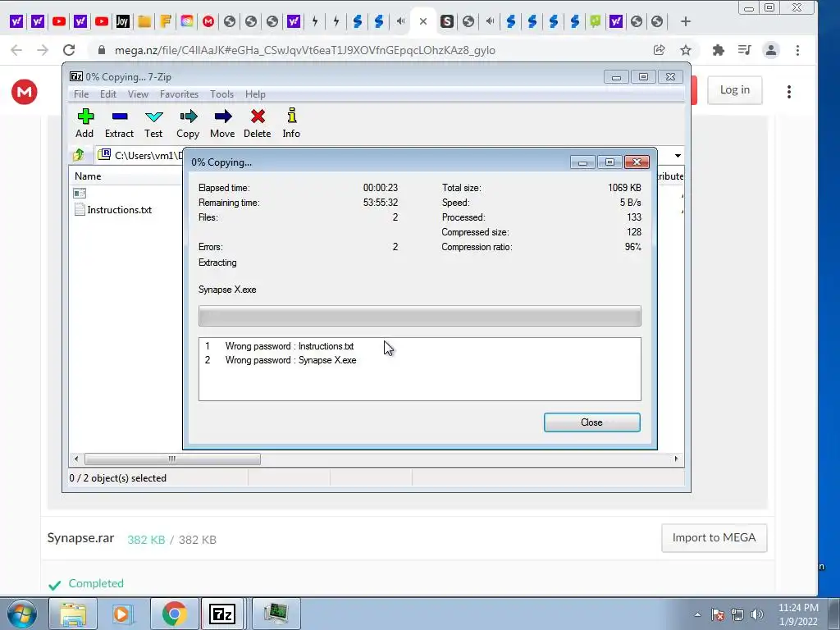Click the Synapse.rar file name
Viewport: 840px width, 630px height.
click(80, 538)
